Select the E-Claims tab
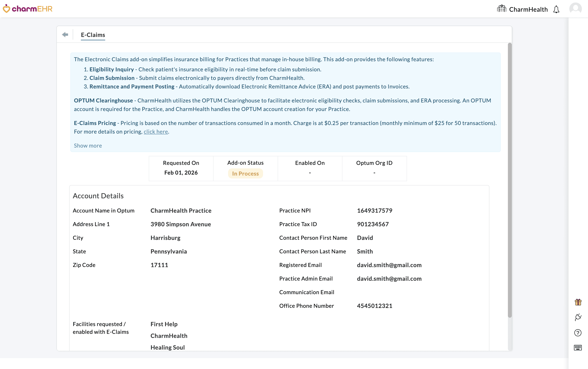The image size is (588, 369). click(93, 35)
